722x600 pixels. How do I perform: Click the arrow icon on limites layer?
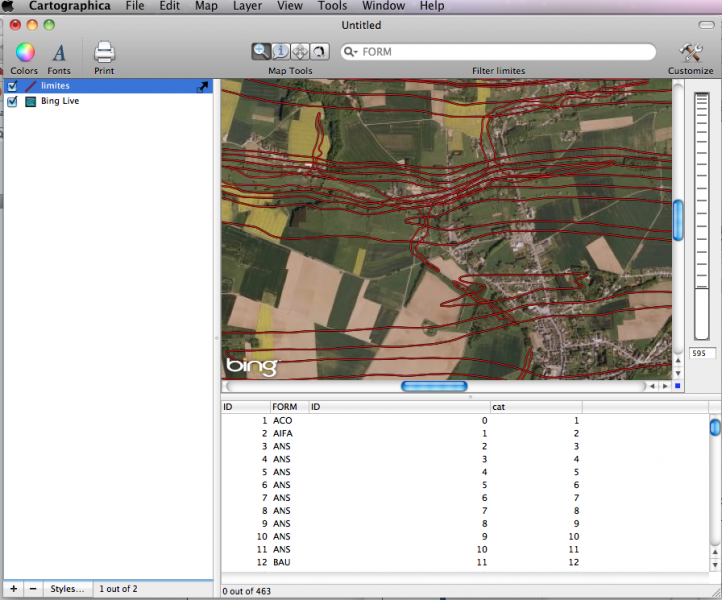203,87
